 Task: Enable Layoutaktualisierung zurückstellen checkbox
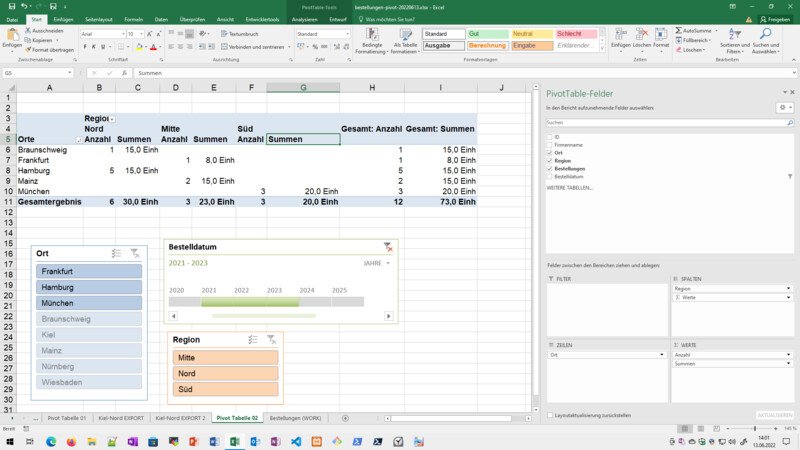click(550, 415)
